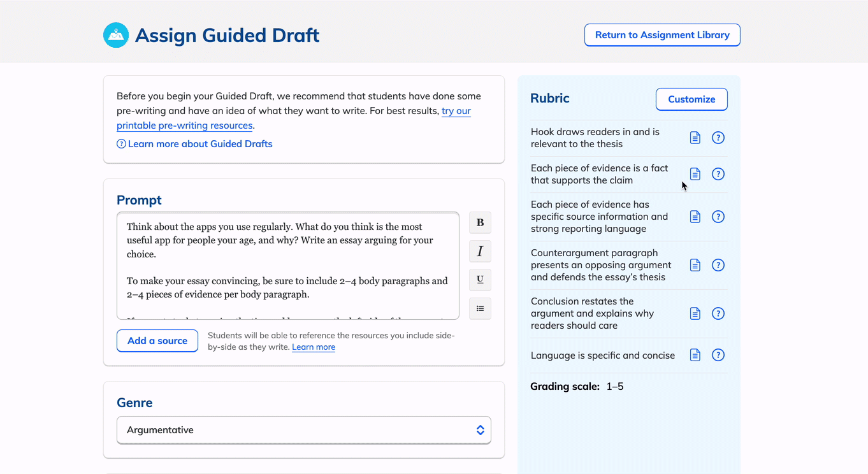Click inside the Prompt text area
868x474 pixels.
click(288, 266)
